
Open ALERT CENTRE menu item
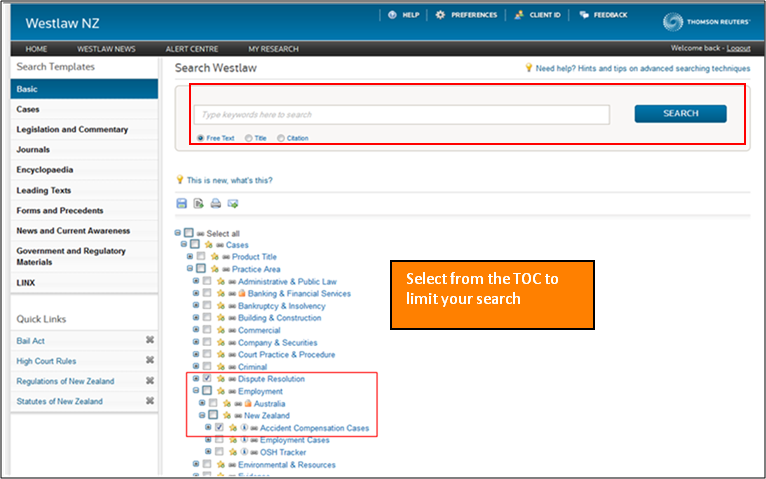(x=192, y=49)
